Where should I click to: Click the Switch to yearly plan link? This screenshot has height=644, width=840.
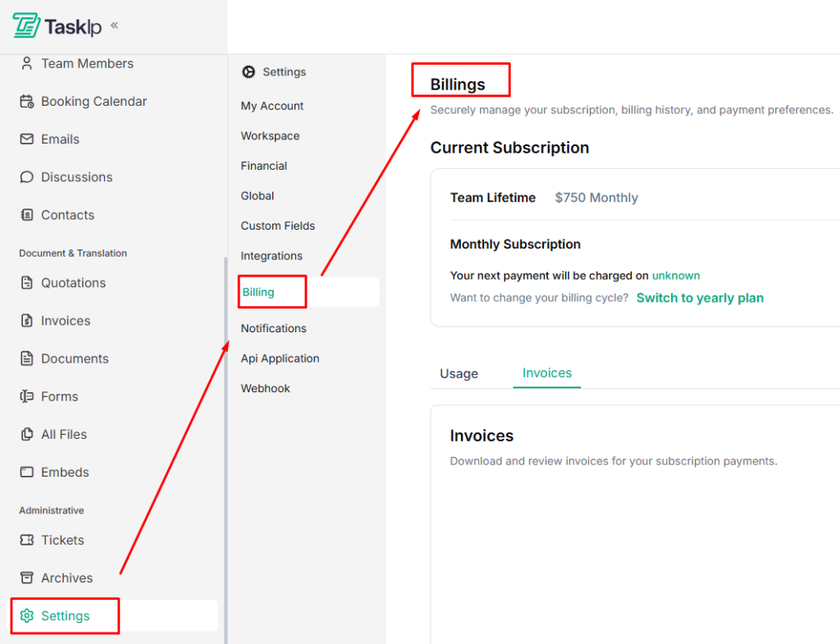700,298
